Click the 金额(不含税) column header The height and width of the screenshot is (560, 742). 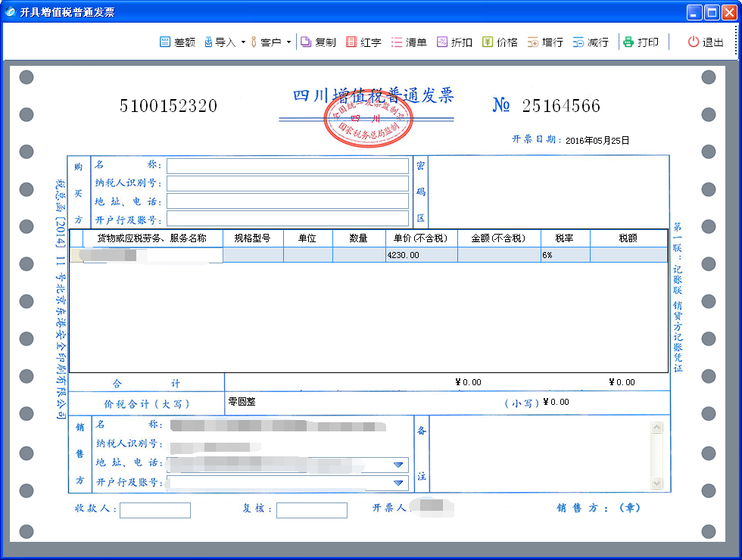pyautogui.click(x=499, y=238)
